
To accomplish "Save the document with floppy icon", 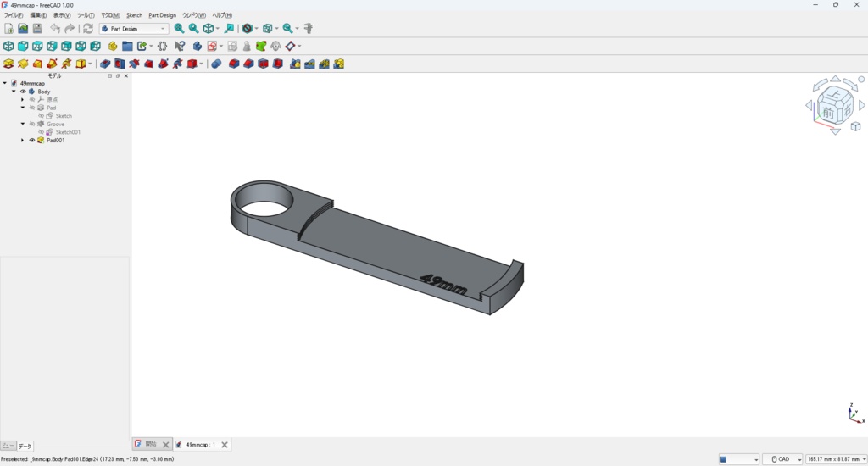I will pyautogui.click(x=37, y=28).
